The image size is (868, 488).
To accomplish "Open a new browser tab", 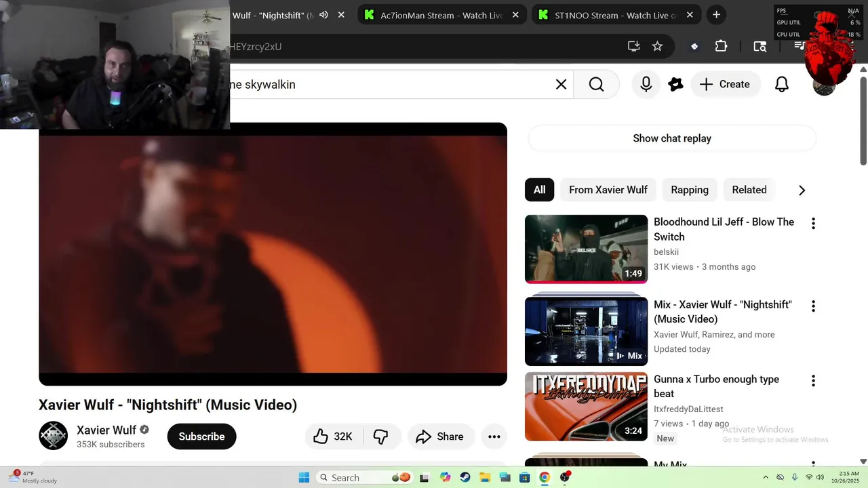I will [x=716, y=15].
